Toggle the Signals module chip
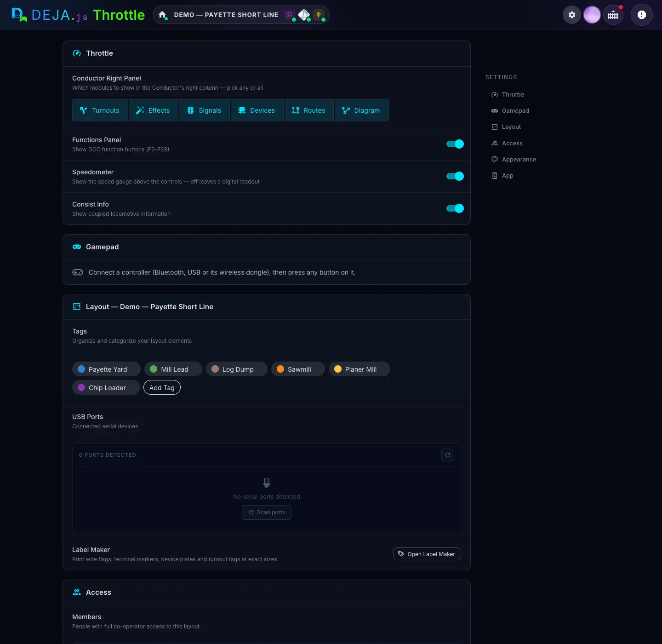Image resolution: width=662 pixels, height=644 pixels. coord(205,110)
